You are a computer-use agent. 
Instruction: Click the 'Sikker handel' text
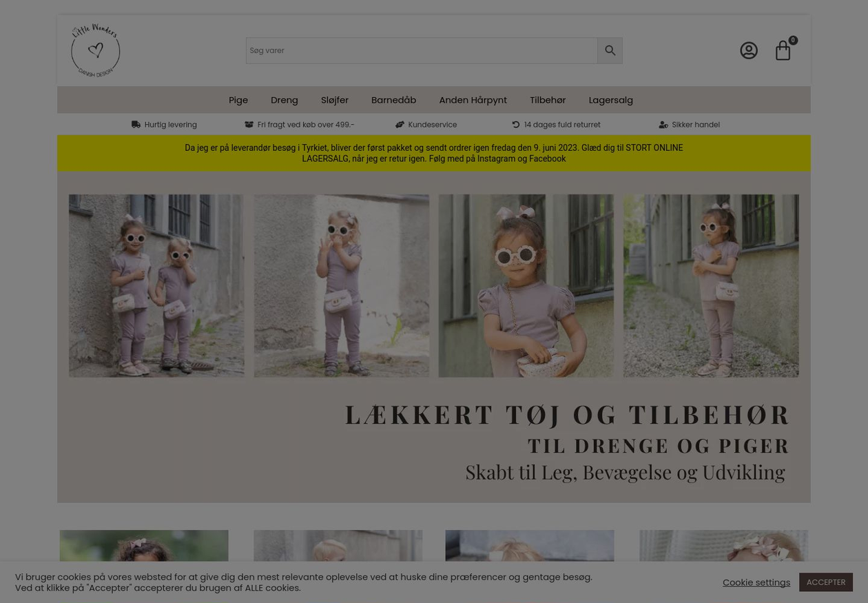click(x=695, y=125)
